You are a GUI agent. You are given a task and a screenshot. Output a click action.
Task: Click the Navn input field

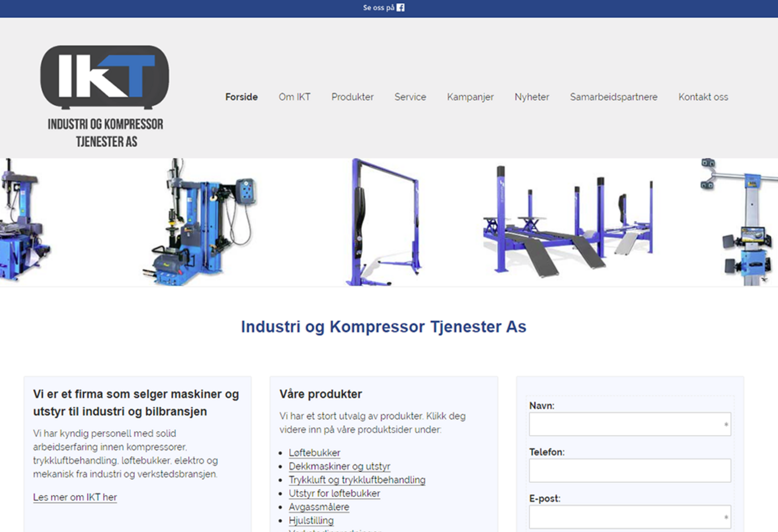pyautogui.click(x=630, y=424)
